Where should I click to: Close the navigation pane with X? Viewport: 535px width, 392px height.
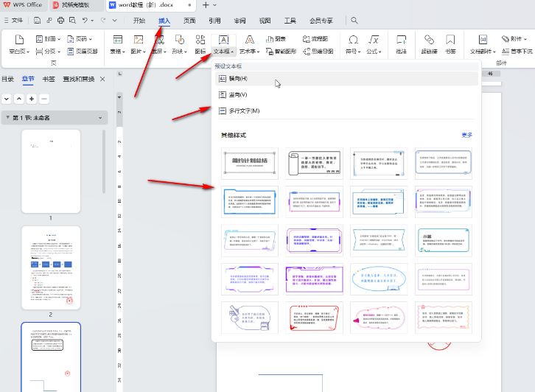pyautogui.click(x=102, y=79)
